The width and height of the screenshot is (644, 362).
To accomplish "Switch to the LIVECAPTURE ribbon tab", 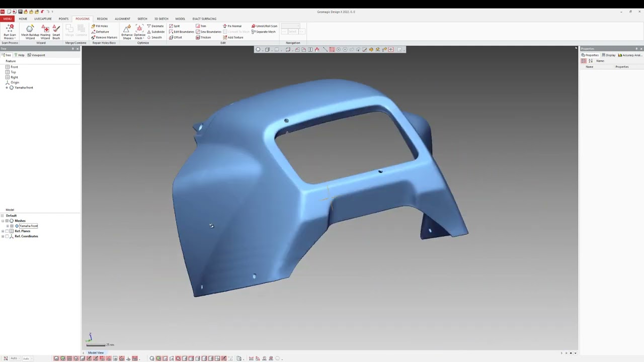I will click(43, 19).
